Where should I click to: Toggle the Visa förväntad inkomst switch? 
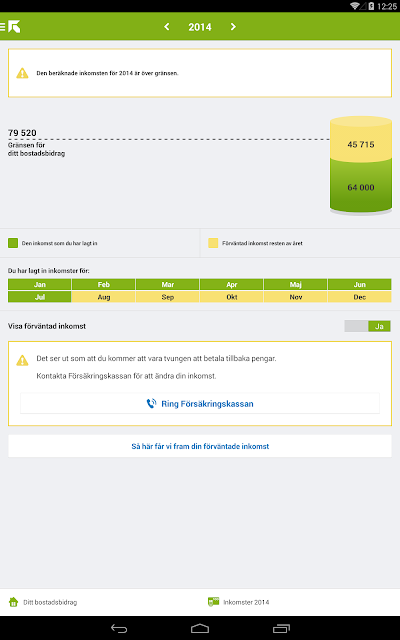[x=367, y=326]
